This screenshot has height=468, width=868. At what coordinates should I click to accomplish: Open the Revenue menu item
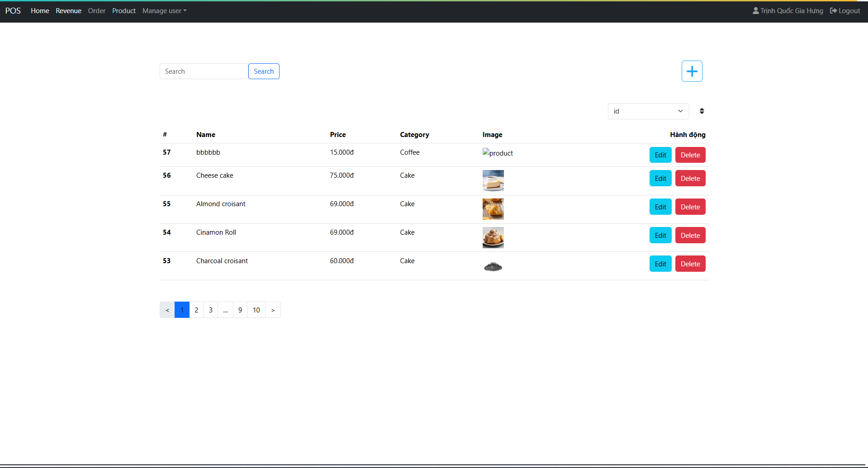(x=68, y=11)
